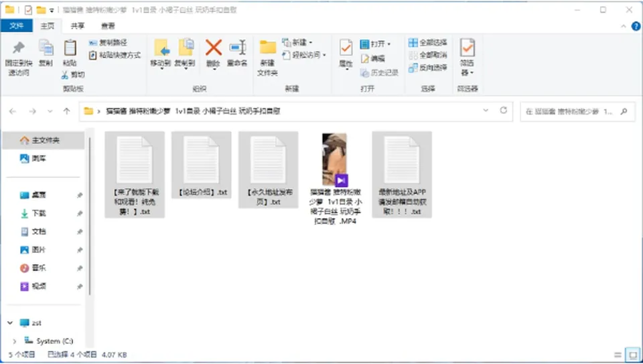643x364 pixels.
Task: Click 全部选择 select all
Action: 428,43
